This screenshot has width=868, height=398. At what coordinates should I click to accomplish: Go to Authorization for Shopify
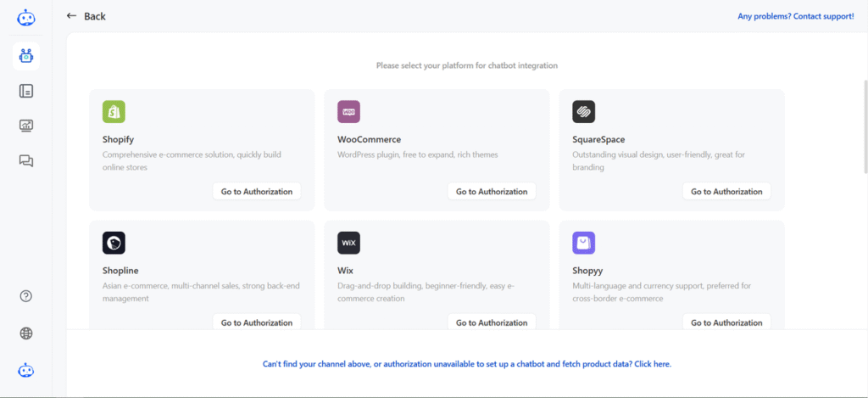[x=257, y=191]
